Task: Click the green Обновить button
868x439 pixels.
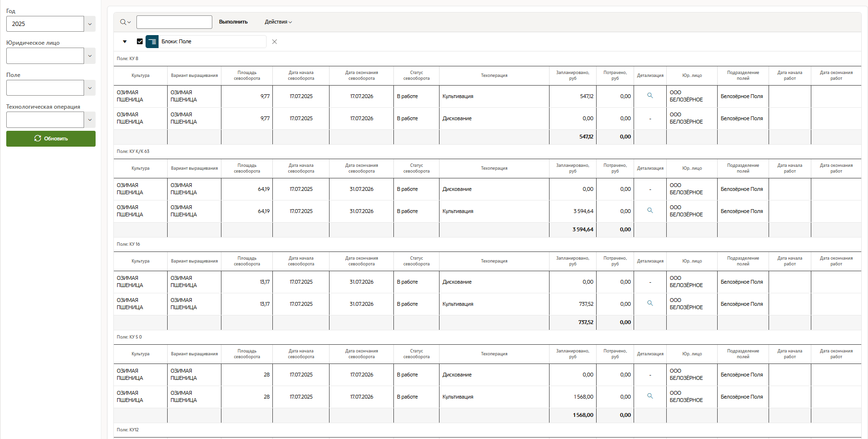Action: [51, 138]
